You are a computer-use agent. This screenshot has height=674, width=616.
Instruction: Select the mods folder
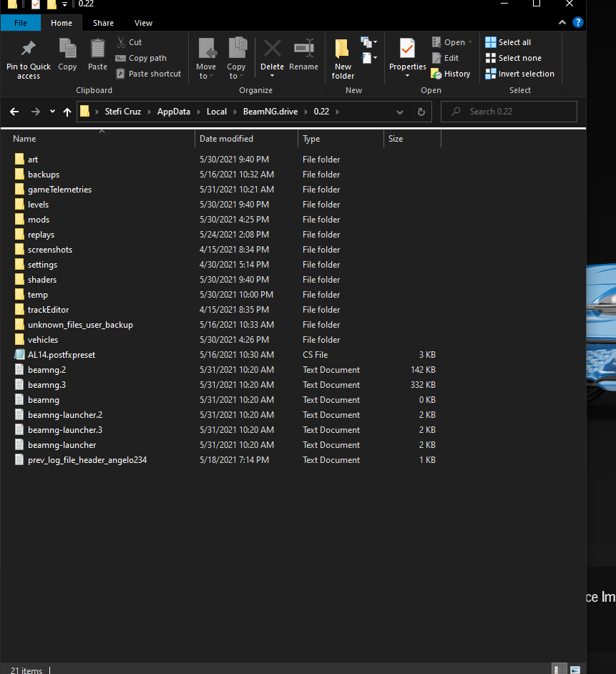39,220
